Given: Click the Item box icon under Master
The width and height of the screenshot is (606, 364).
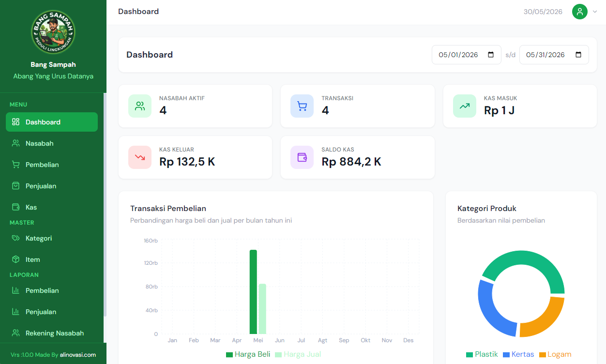Looking at the screenshot, I should pyautogui.click(x=15, y=259).
